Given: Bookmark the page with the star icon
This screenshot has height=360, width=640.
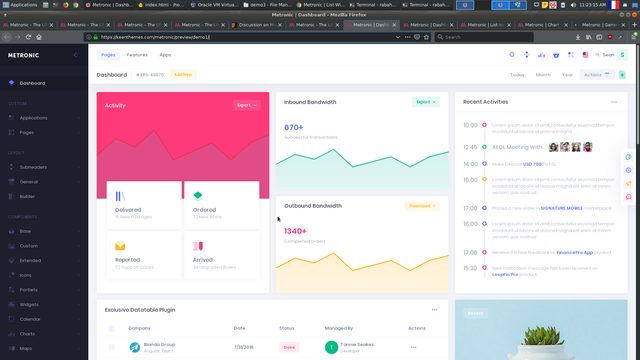Looking at the screenshot, I should point(427,37).
